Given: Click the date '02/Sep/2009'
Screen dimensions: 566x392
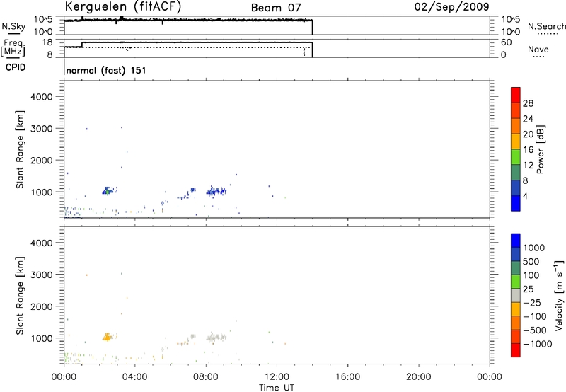Looking at the screenshot, I should pyautogui.click(x=452, y=7).
